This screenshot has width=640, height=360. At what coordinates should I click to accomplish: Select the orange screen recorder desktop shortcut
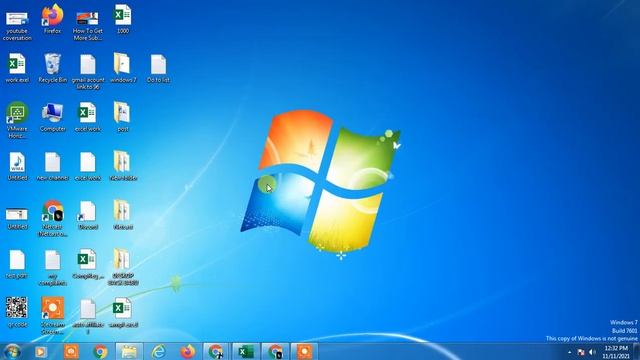[52, 316]
